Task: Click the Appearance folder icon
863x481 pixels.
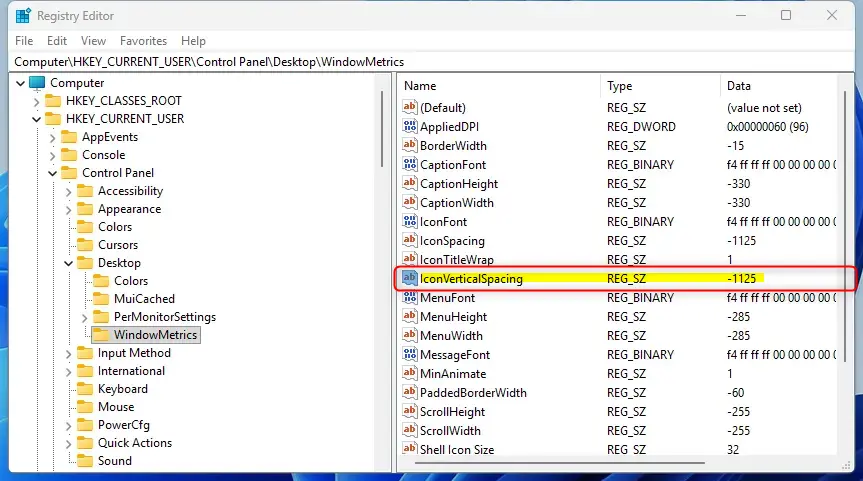Action: pos(85,209)
